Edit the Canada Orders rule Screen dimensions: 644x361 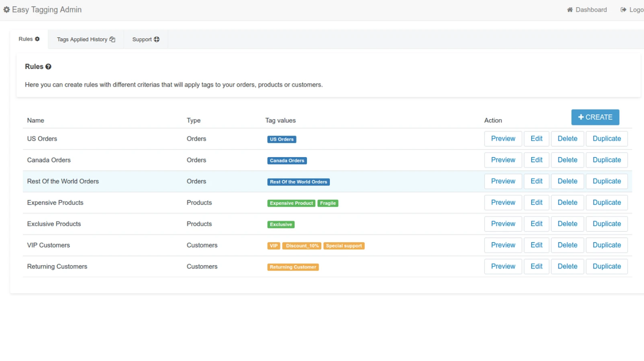tap(536, 160)
